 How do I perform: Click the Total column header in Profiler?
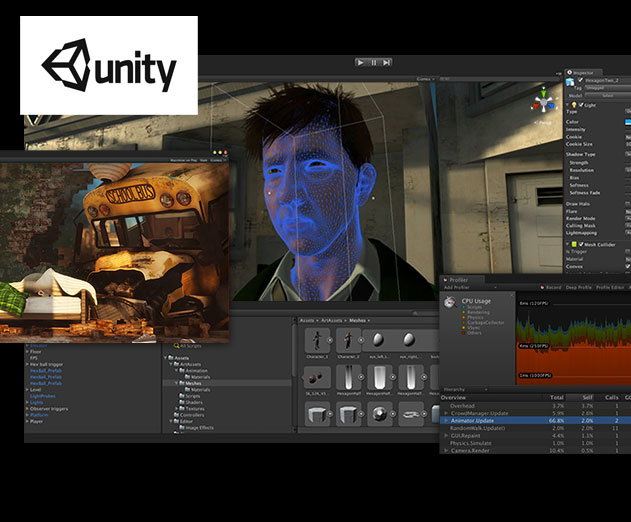click(557, 398)
